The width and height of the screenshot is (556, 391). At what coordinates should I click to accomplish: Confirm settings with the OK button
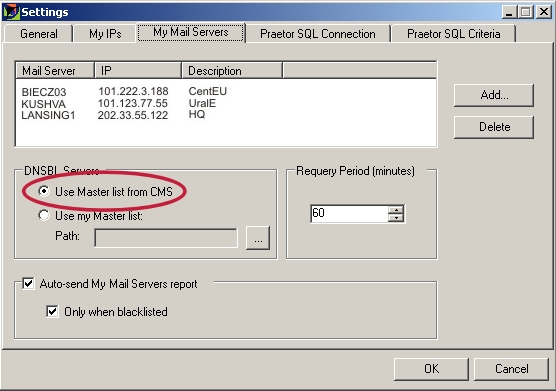pyautogui.click(x=431, y=369)
